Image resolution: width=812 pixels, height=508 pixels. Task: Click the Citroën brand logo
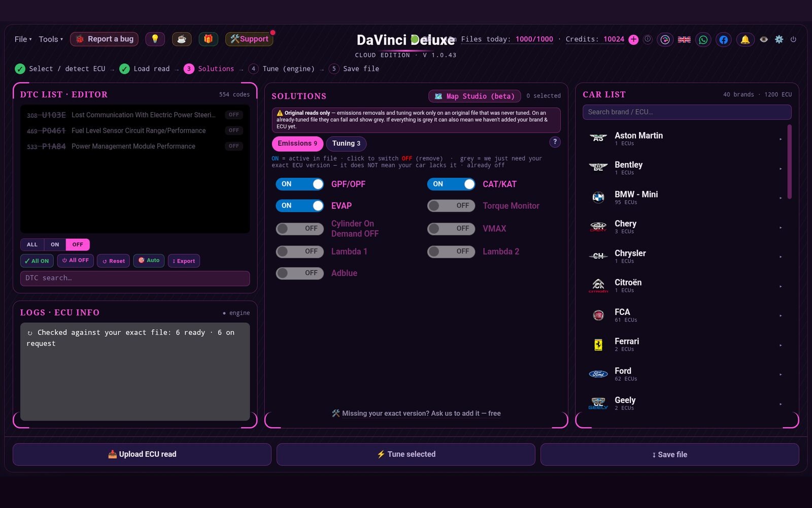coord(598,285)
